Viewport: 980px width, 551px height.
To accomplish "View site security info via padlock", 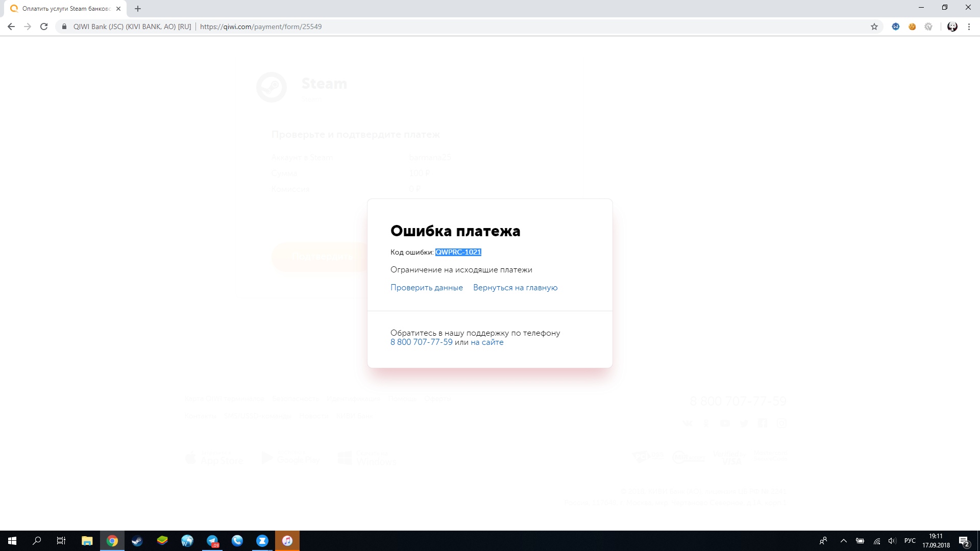I will pos(64,27).
